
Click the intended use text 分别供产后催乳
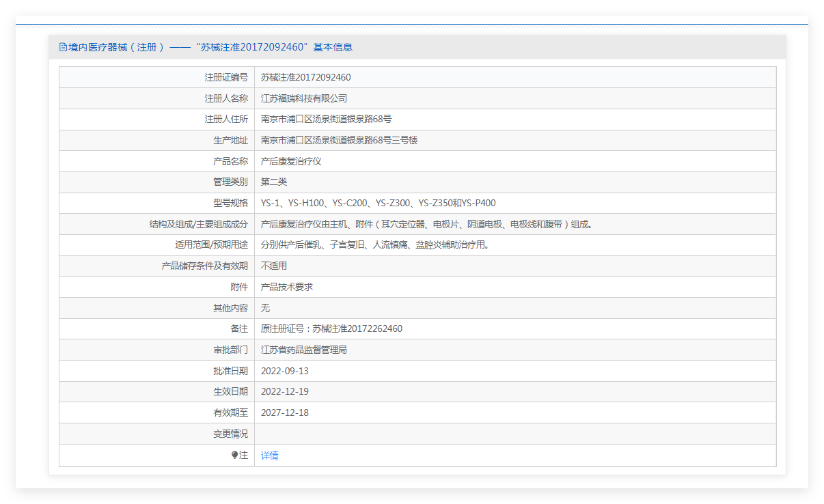[x=375, y=244]
